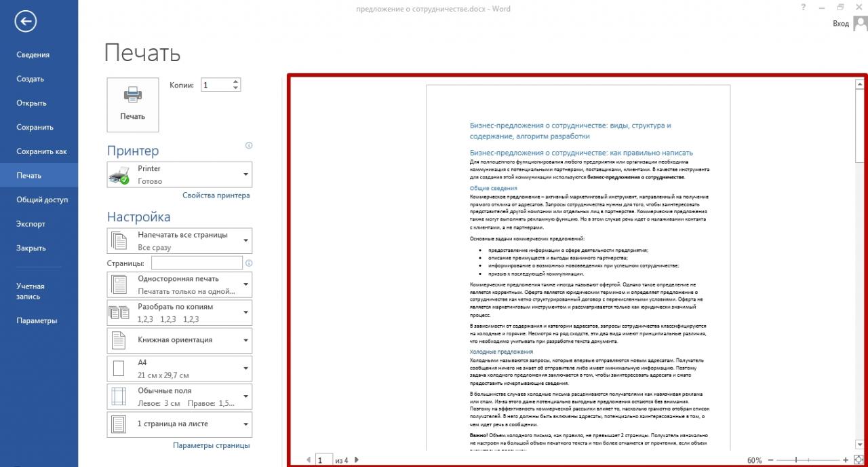Click the info icon next to Страницы field
Viewport: 868px width, 467px height.
249,263
